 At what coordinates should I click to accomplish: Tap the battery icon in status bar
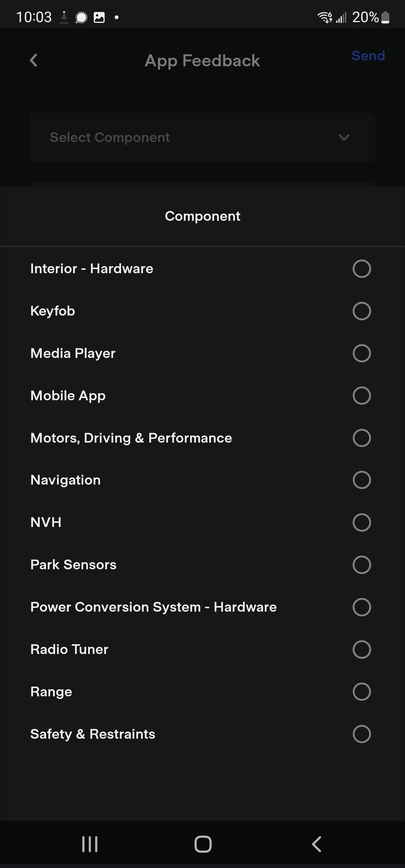click(x=385, y=17)
